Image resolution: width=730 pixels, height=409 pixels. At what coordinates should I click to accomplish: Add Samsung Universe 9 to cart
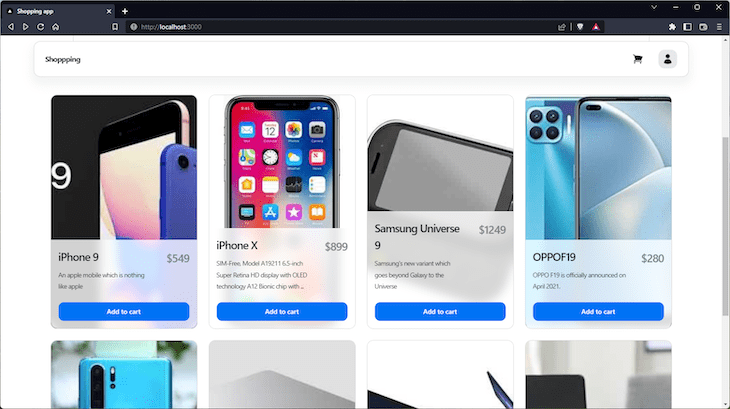tap(440, 312)
